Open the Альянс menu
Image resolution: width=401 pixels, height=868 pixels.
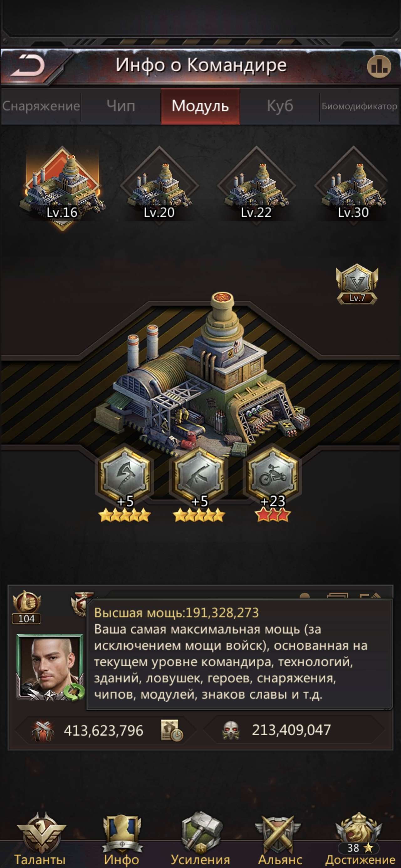tap(280, 839)
